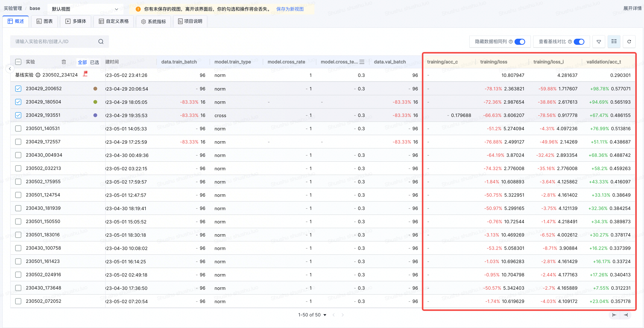Click the red baseline flag icon
The width and height of the screenshot is (644, 328).
point(85,73)
